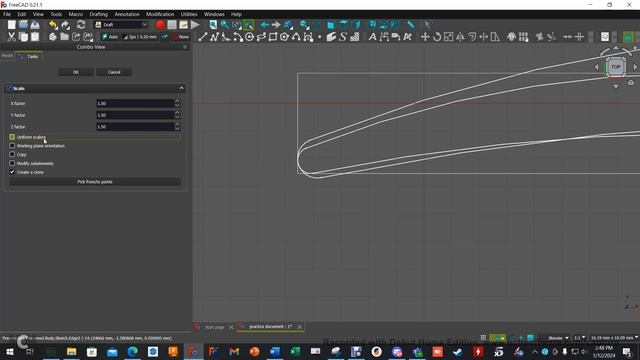The height and width of the screenshot is (360, 640).
Task: Select the Draft Circle tool
Action: pyautogui.click(x=249, y=37)
